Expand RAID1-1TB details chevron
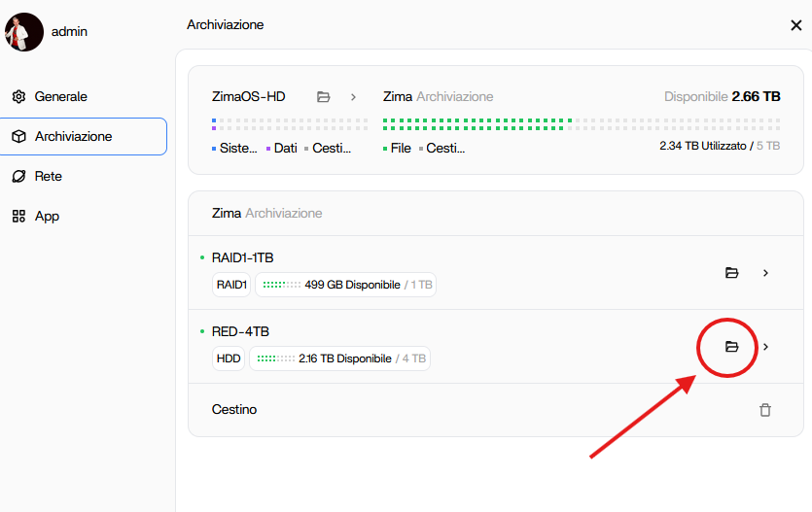 pyautogui.click(x=765, y=273)
